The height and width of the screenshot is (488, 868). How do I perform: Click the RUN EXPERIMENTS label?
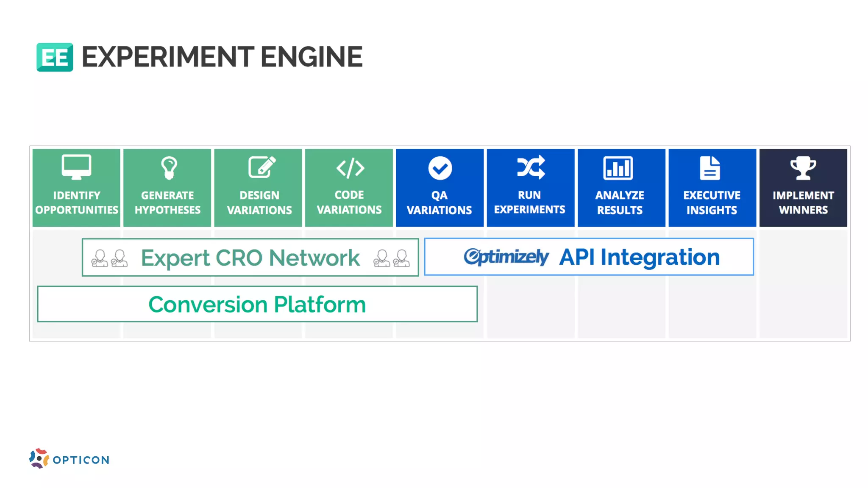[529, 202]
